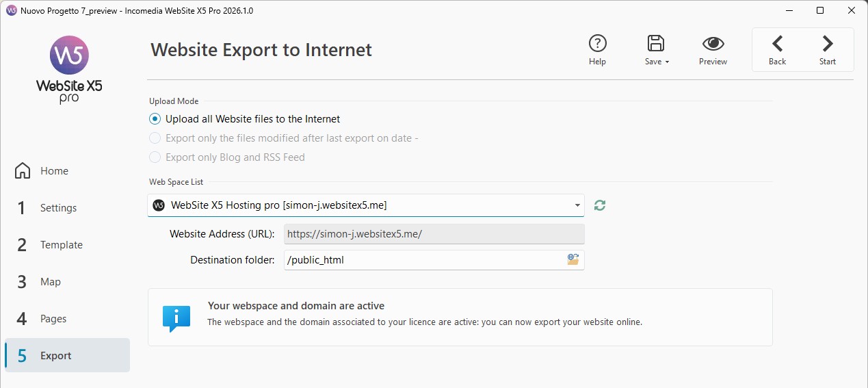Click the Website Export to Internet heading
868x388 pixels.
(261, 50)
